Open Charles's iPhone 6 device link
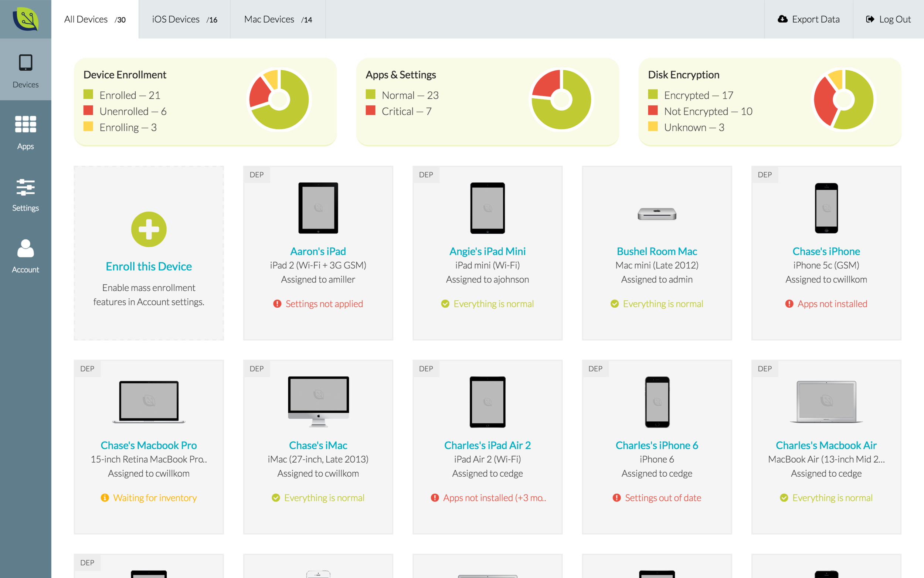This screenshot has width=924, height=578. 657,445
